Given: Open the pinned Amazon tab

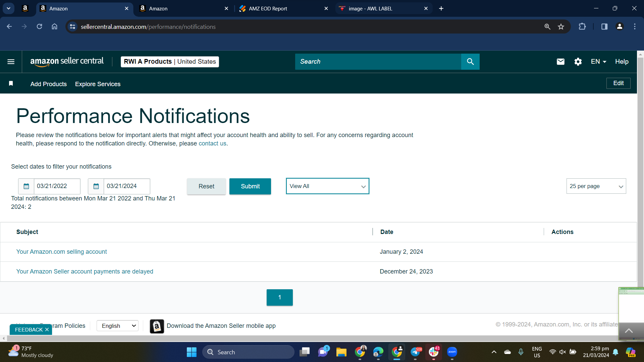Looking at the screenshot, I should (x=25, y=8).
